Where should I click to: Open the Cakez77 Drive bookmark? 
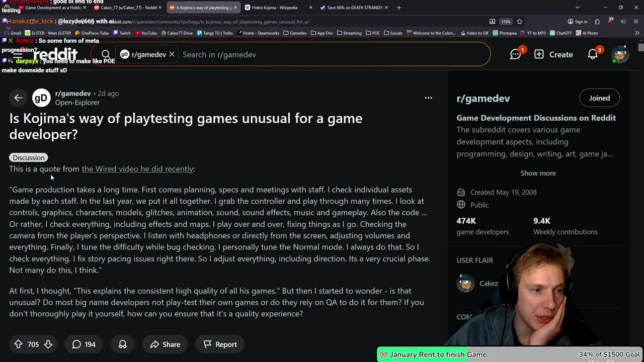177,33
